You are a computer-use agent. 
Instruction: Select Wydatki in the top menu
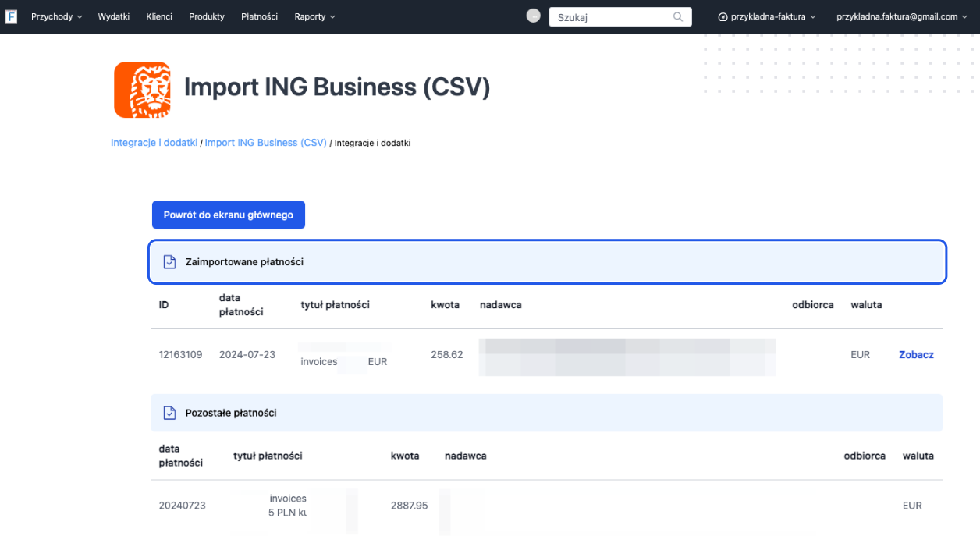[113, 16]
